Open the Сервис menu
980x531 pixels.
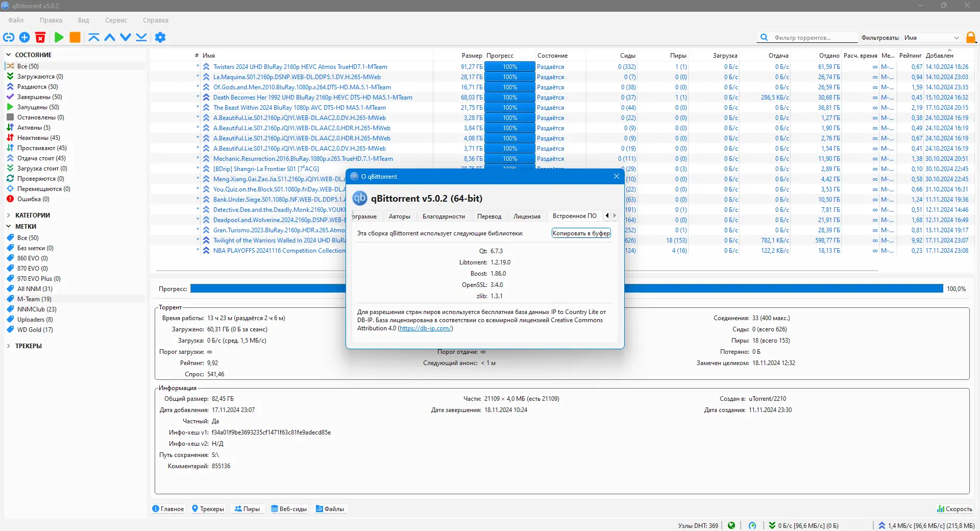click(116, 20)
